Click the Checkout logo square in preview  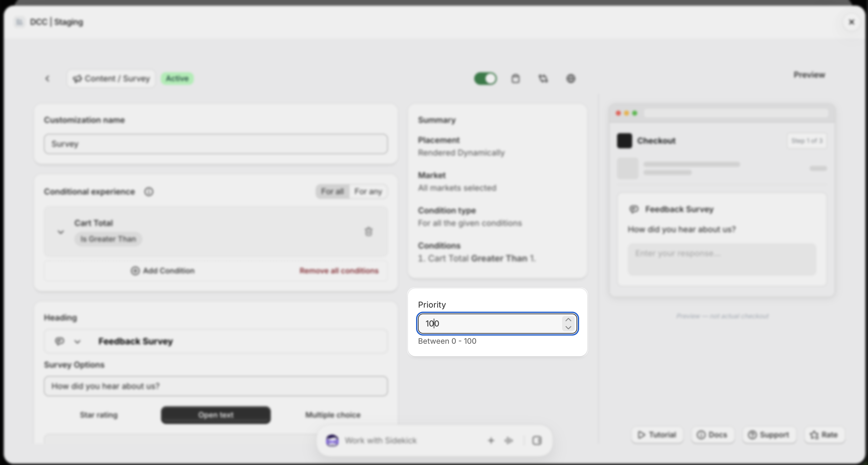pos(624,141)
